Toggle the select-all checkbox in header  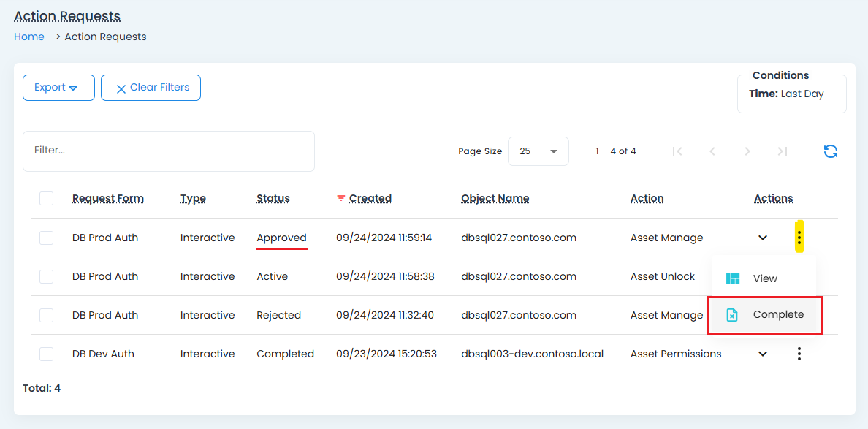point(47,198)
